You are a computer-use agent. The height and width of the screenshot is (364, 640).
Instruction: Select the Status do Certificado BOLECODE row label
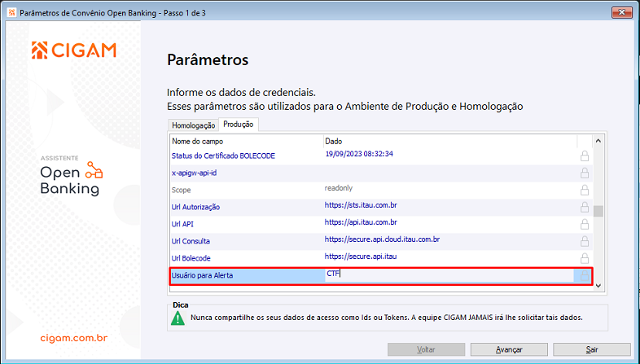pos(223,156)
